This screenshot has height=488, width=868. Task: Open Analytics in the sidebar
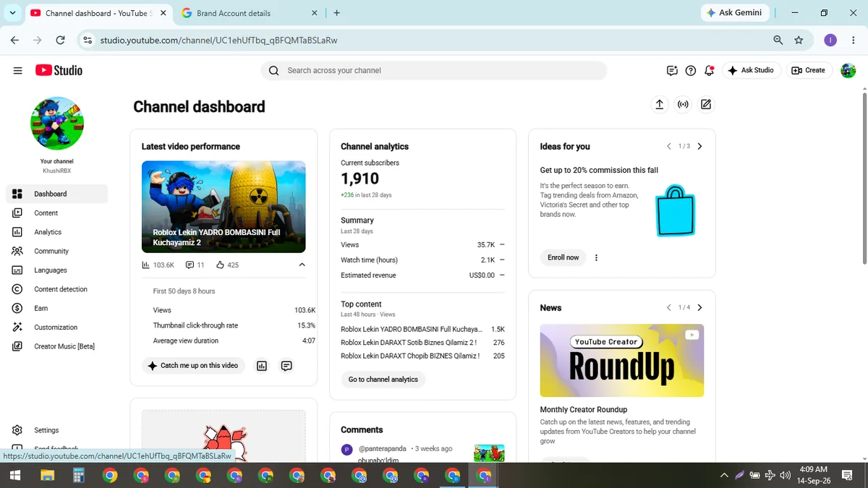(57, 232)
